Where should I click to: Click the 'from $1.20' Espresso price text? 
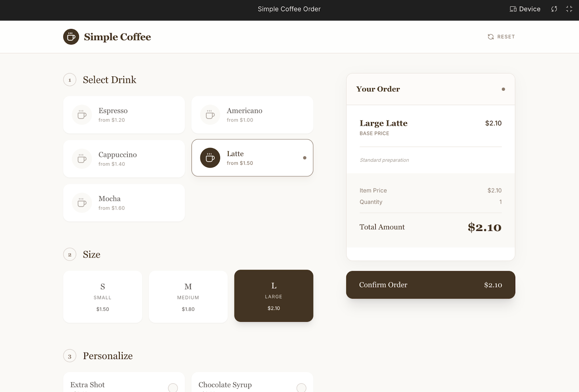point(111,120)
